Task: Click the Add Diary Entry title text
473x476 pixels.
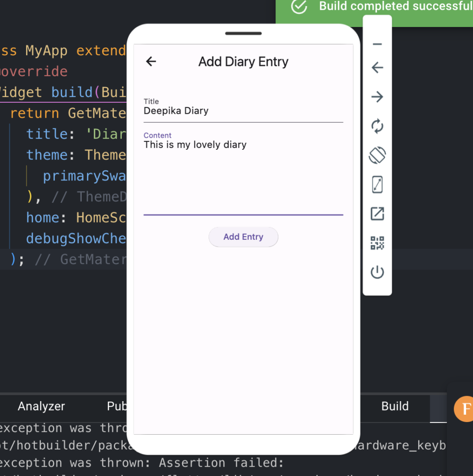Action: [243, 62]
